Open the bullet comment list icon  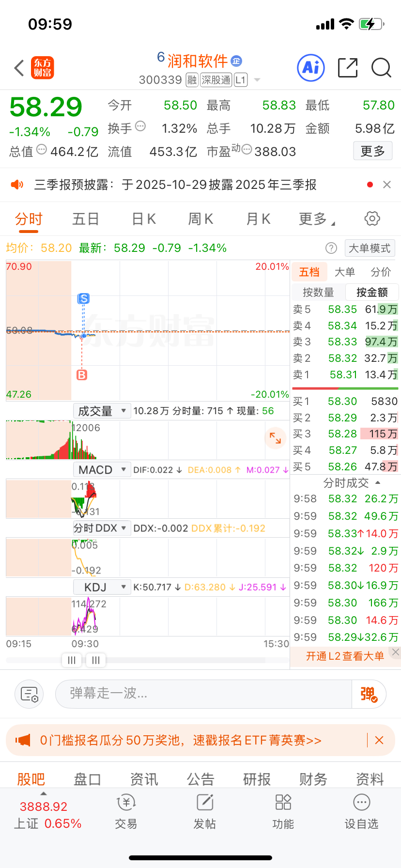29,694
